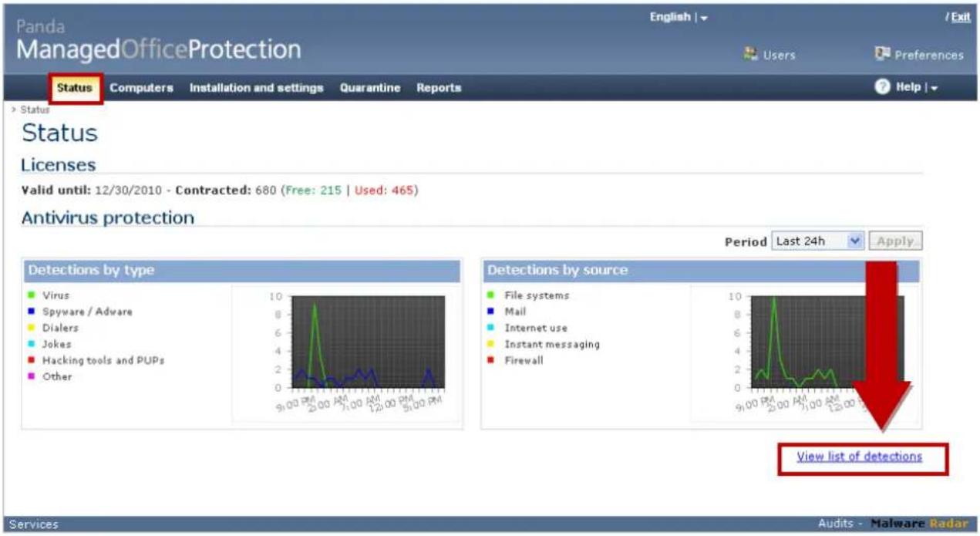Click the Apply button

(895, 241)
